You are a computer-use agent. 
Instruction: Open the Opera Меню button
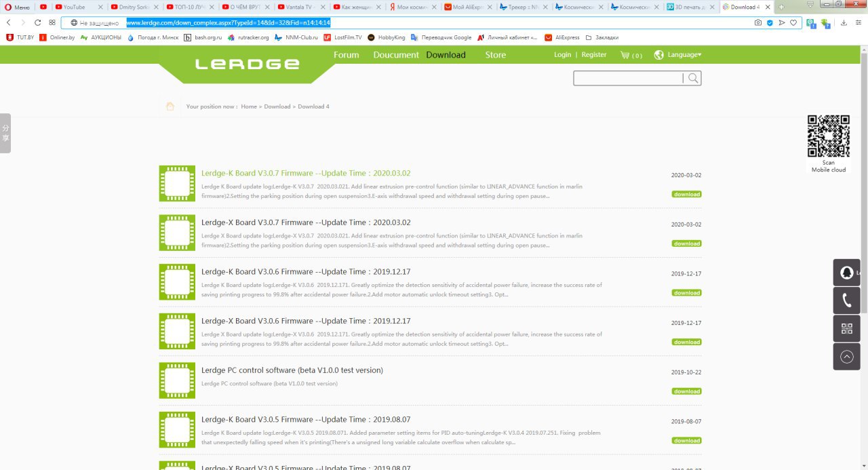pos(18,7)
